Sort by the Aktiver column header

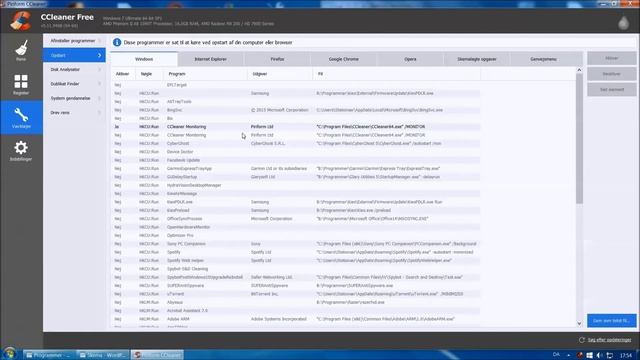tap(122, 74)
